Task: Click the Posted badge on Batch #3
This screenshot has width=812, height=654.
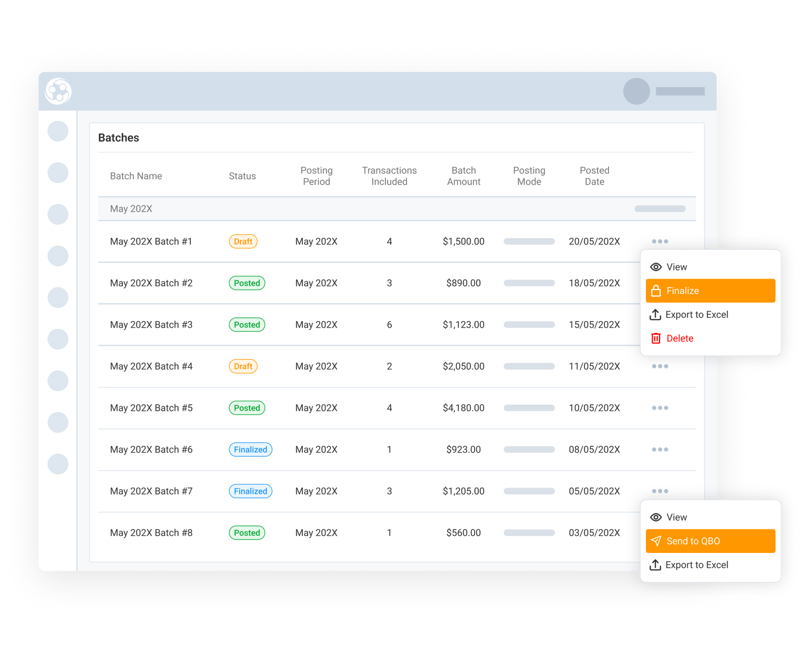Action: click(x=247, y=325)
